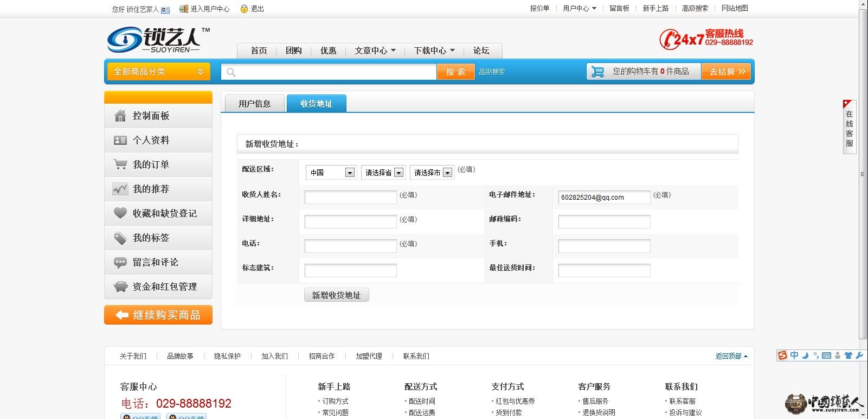Expand the 文章中心 nav menu

(375, 50)
